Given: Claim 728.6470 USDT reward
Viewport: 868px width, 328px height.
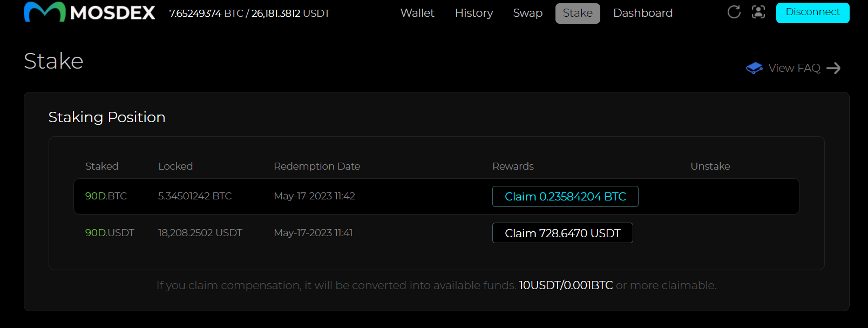Looking at the screenshot, I should (562, 233).
